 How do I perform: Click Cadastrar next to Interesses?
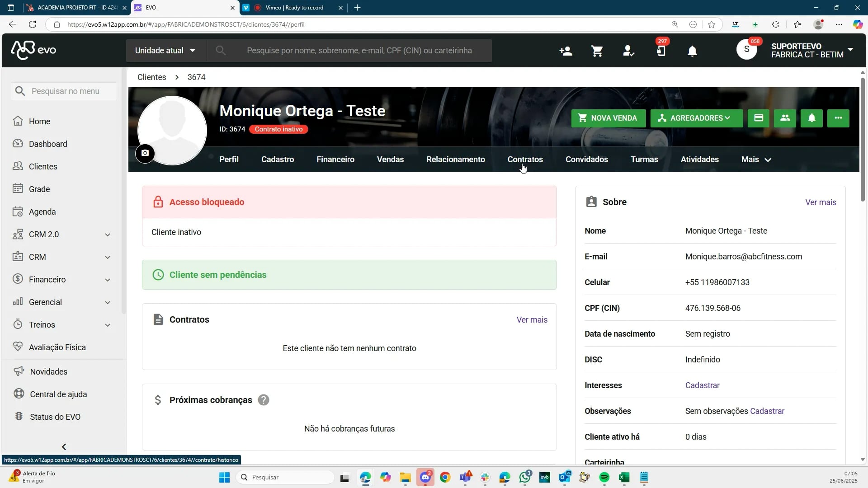pyautogui.click(x=702, y=385)
